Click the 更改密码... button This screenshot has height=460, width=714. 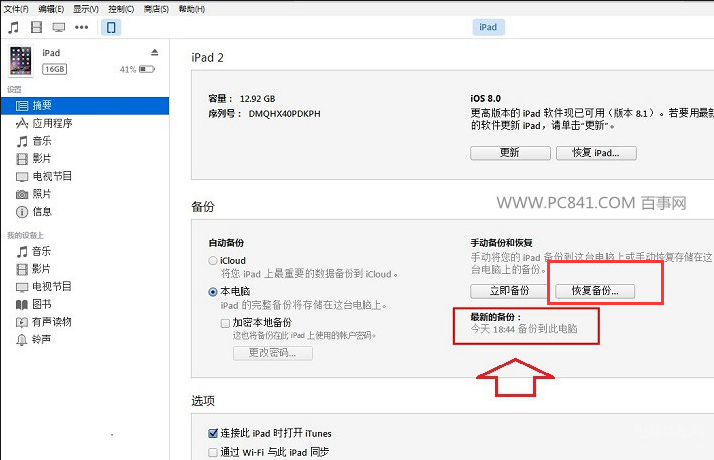point(273,353)
